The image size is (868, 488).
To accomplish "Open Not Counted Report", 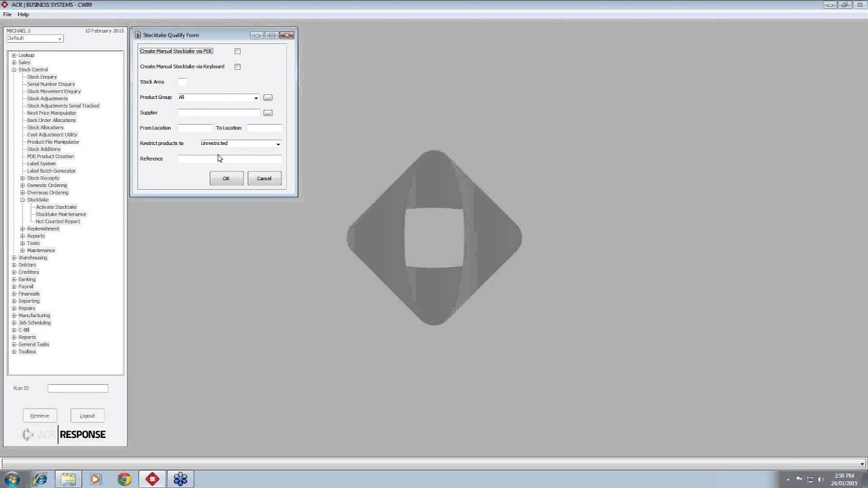I will [58, 222].
